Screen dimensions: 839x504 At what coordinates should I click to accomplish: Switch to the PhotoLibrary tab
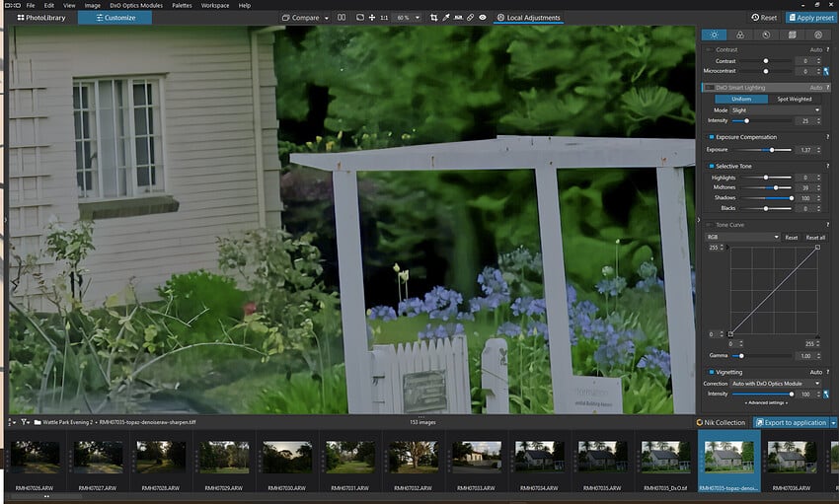(x=41, y=18)
